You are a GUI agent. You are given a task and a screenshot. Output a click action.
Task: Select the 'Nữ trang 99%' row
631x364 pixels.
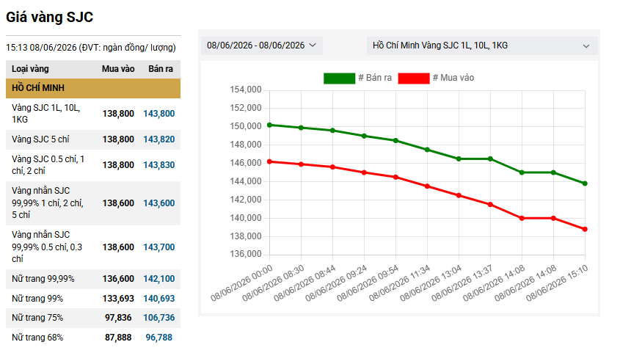click(x=93, y=299)
